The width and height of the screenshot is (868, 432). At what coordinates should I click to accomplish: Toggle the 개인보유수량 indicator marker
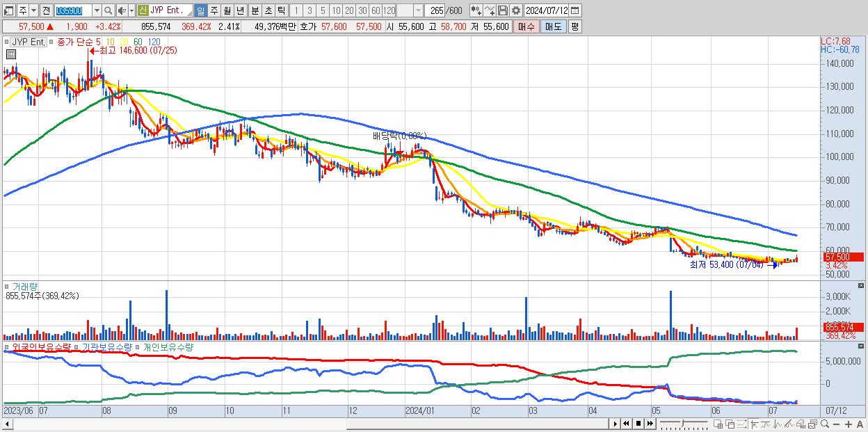click(138, 346)
